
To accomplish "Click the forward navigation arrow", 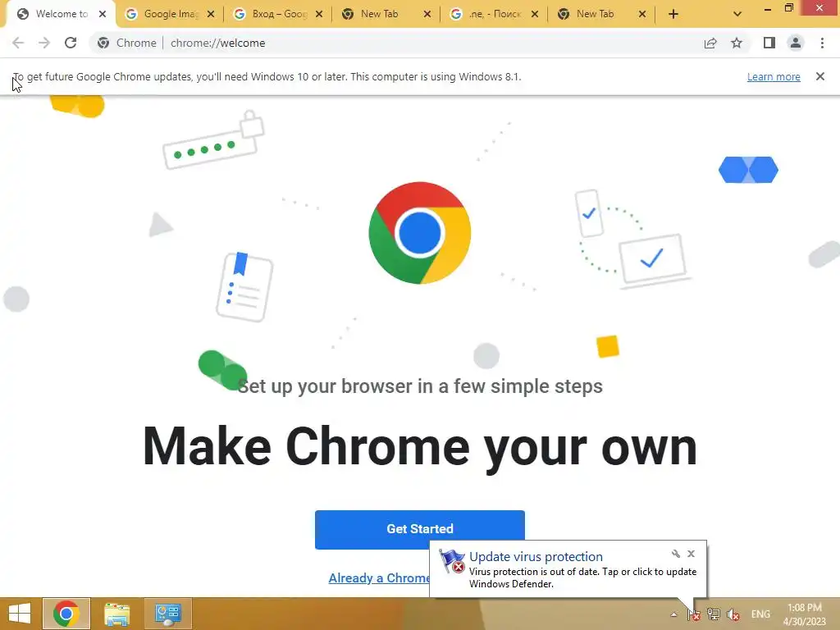I will pyautogui.click(x=44, y=43).
